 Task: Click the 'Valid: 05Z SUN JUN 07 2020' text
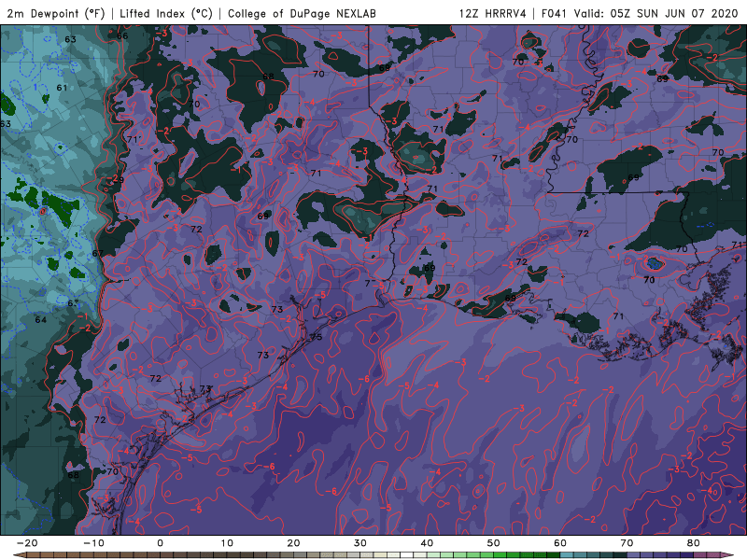[656, 13]
